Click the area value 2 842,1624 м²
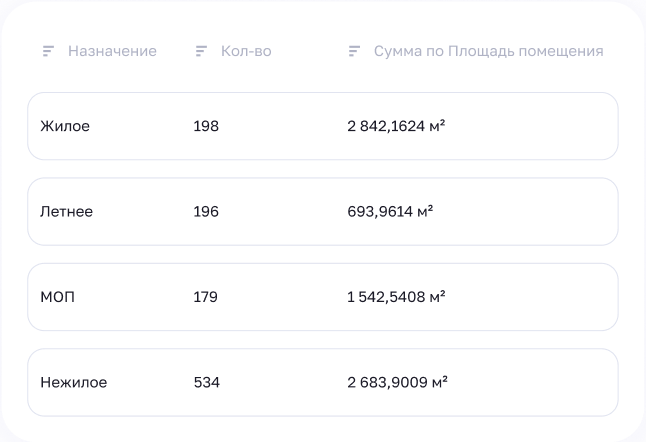 pyautogui.click(x=396, y=127)
